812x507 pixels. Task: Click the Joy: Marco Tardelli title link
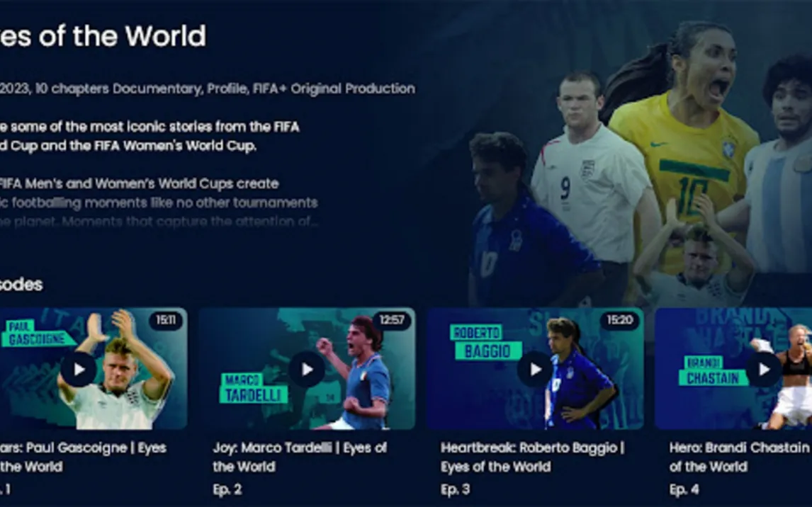300,457
